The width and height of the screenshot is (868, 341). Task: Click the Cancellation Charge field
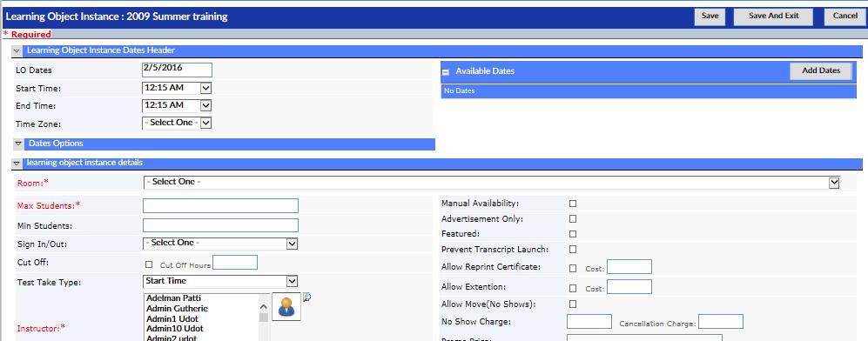(721, 322)
